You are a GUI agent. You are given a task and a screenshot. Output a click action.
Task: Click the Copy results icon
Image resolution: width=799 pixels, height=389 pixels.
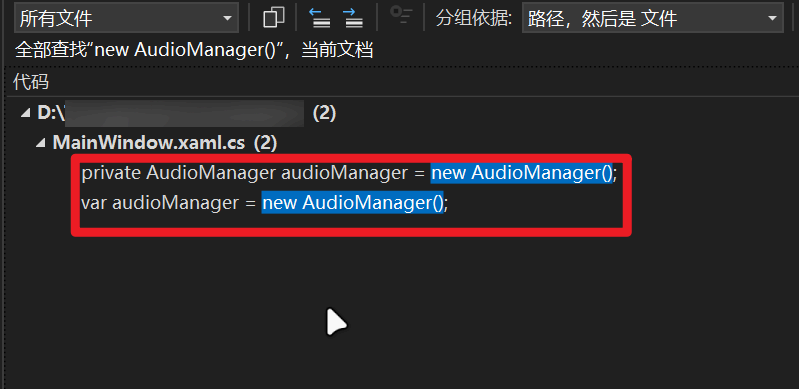coord(274,18)
